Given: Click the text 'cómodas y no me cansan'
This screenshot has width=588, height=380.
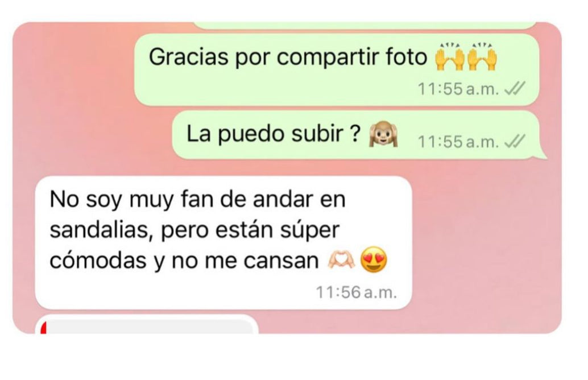Looking at the screenshot, I should (184, 261).
